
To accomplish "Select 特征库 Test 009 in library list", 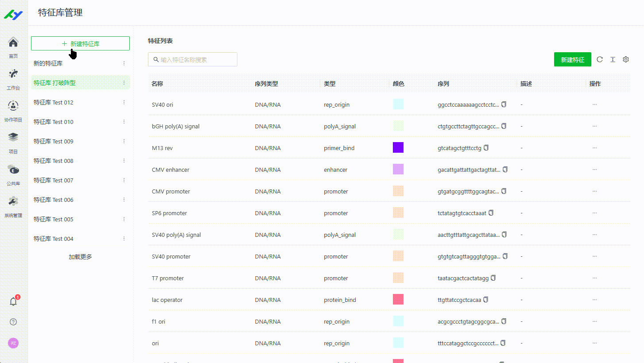I will [x=54, y=141].
